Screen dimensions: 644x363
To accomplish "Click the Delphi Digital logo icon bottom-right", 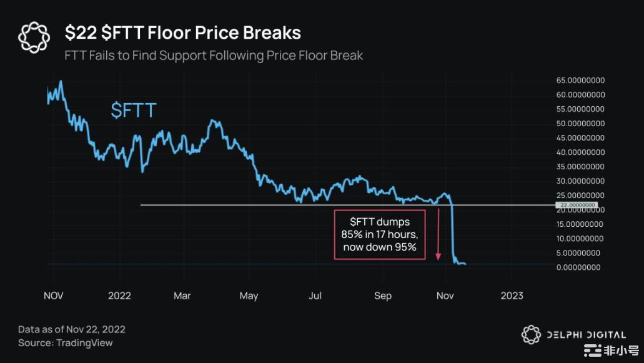I will [x=530, y=335].
